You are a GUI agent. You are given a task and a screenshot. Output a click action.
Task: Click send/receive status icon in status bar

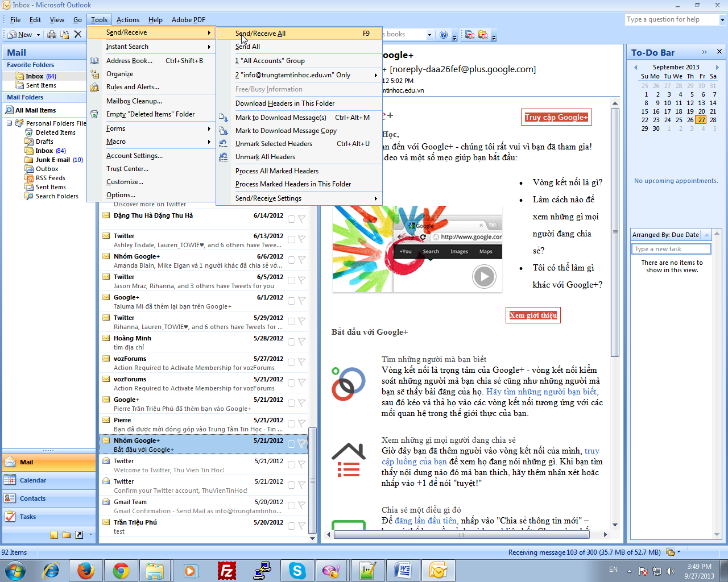[670, 552]
